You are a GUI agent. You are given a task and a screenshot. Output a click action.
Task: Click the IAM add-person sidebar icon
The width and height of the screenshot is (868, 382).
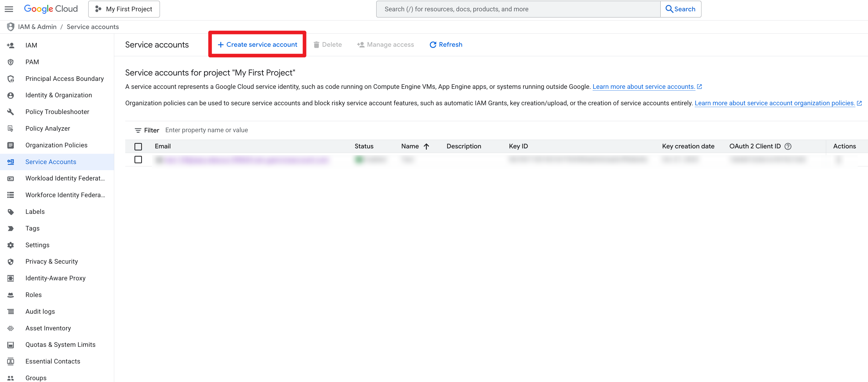pyautogui.click(x=11, y=45)
